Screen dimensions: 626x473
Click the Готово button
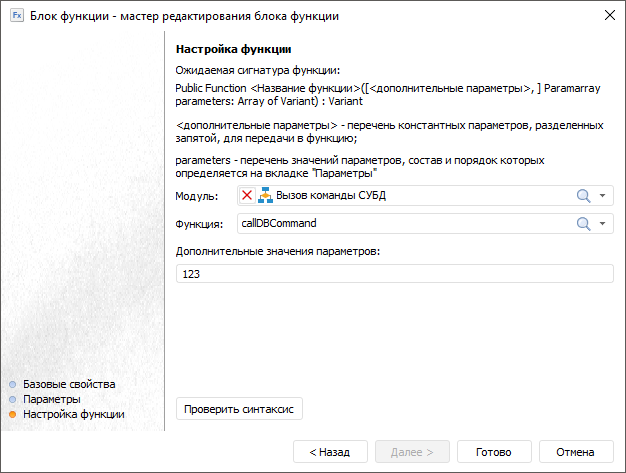click(x=494, y=452)
